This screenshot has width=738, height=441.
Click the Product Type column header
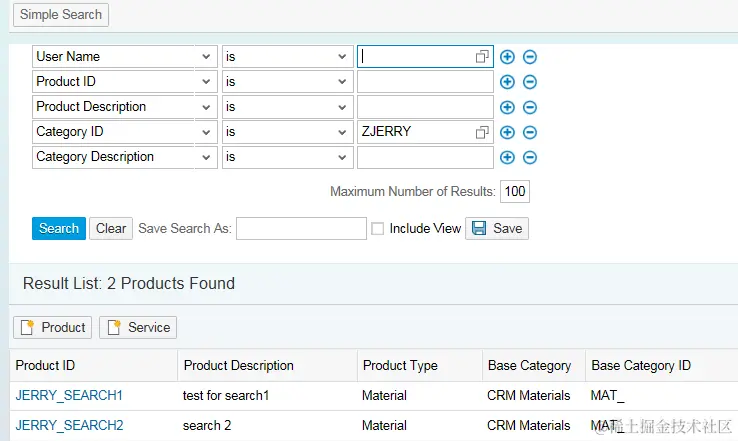400,365
